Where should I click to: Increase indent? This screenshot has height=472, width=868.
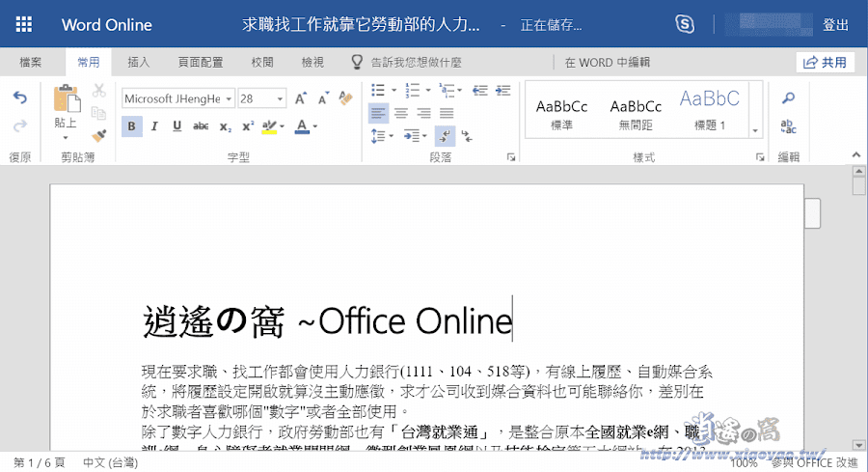503,91
